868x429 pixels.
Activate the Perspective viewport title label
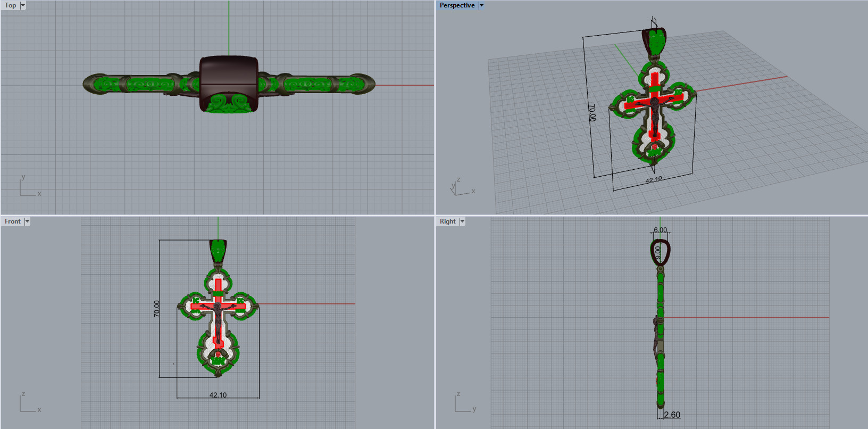457,5
